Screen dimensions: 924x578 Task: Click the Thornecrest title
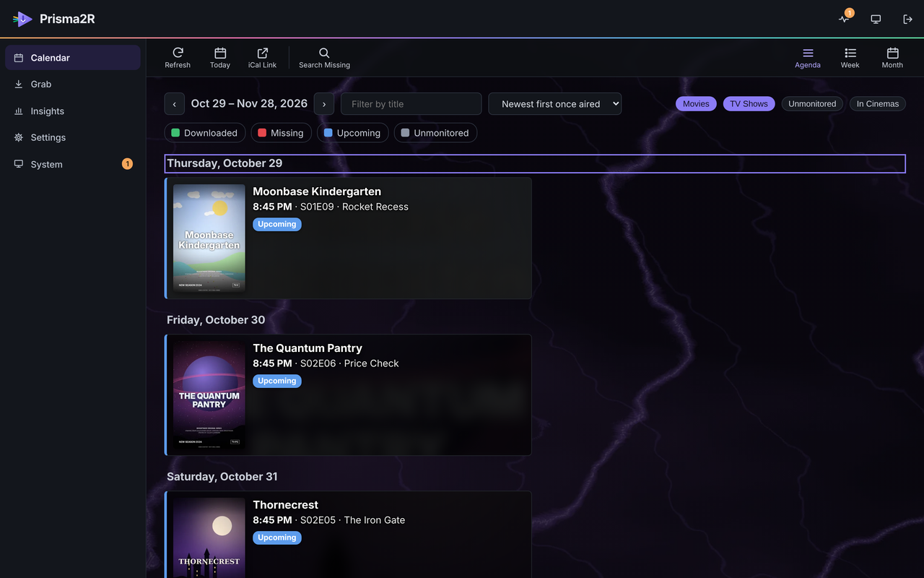[x=285, y=505]
